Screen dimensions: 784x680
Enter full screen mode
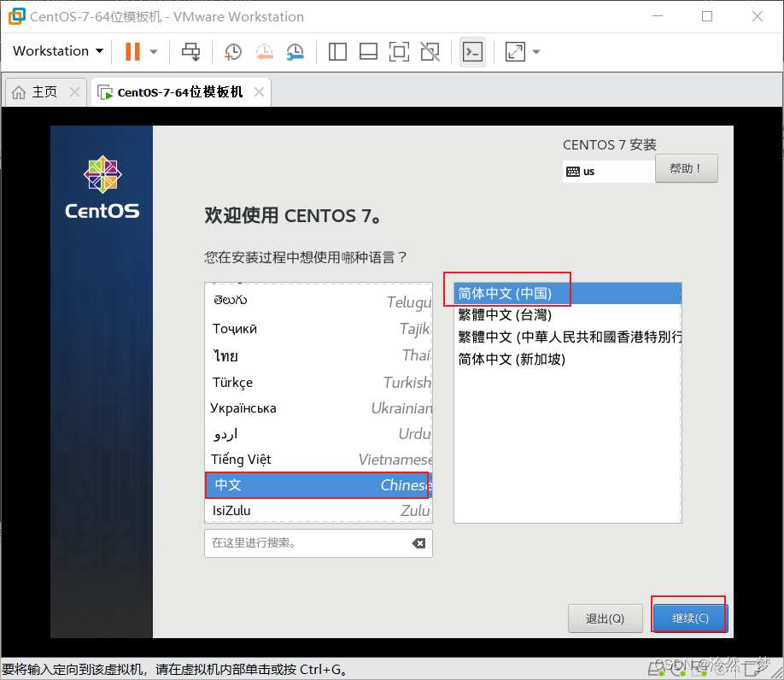(399, 51)
